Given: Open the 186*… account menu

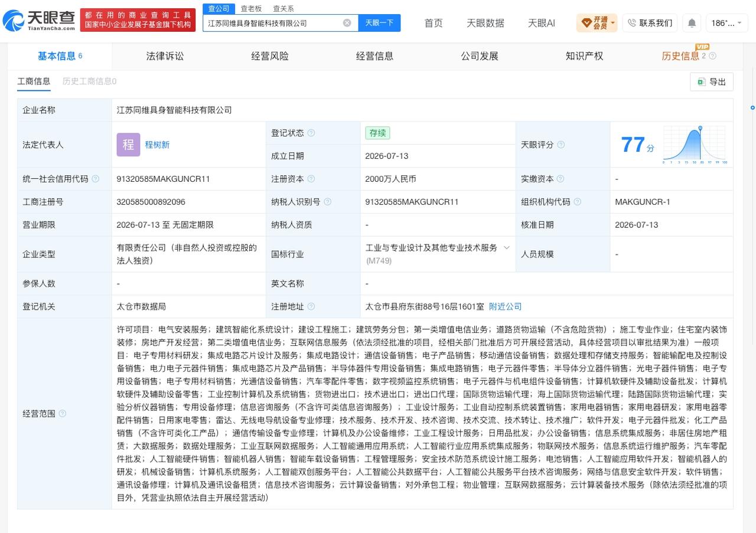Looking at the screenshot, I should point(726,23).
